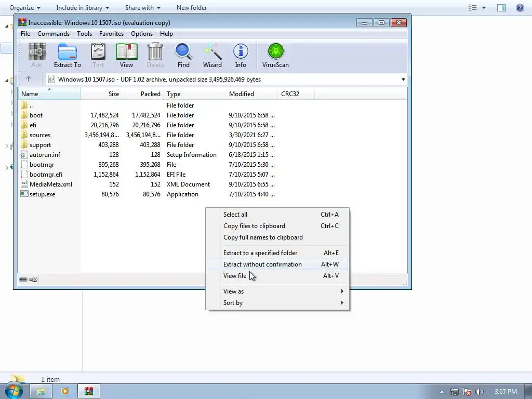Click the Find magnifier icon

tap(183, 56)
